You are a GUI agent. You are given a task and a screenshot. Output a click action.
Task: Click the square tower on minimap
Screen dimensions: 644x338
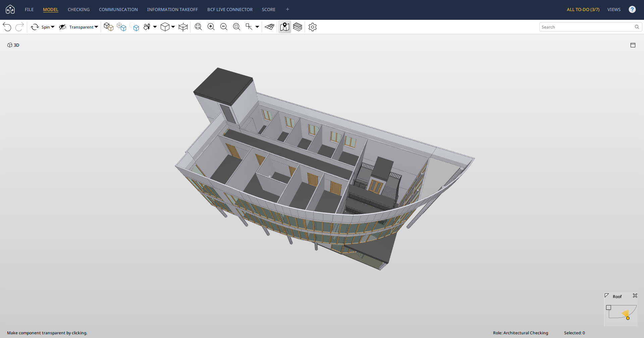coord(608,307)
